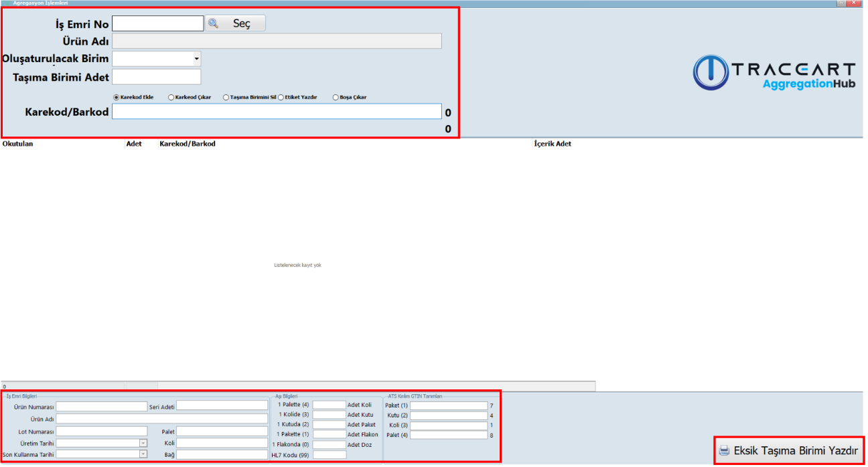The height and width of the screenshot is (467, 868).
Task: Open the Oluşturulacak Birim dropdown
Action: (196, 59)
